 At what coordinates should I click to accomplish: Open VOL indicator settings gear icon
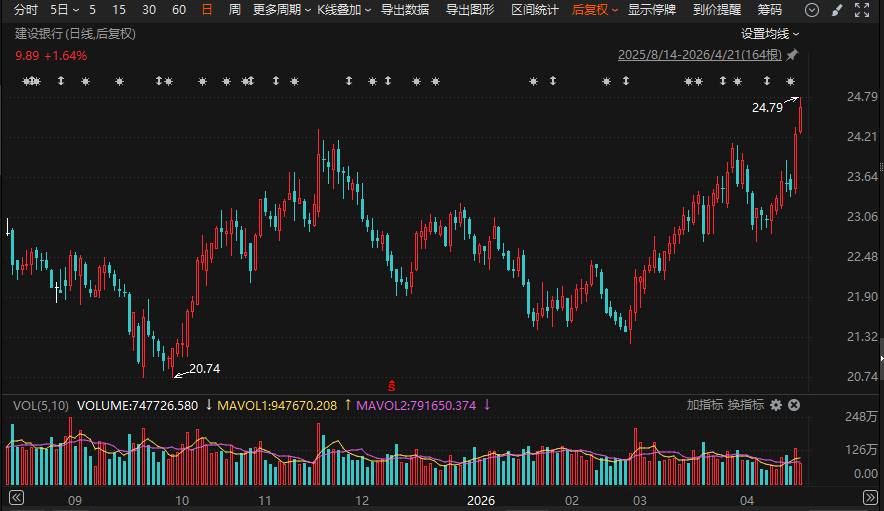point(776,405)
